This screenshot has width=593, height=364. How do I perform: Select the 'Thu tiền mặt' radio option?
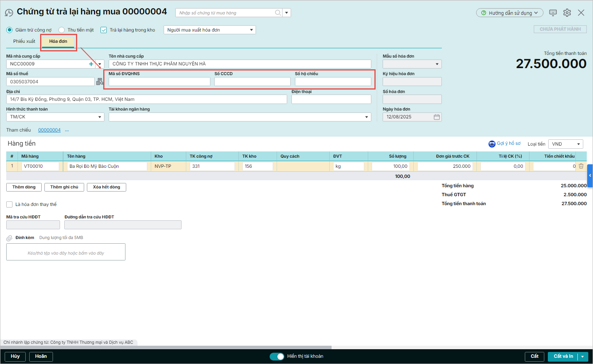coord(62,30)
